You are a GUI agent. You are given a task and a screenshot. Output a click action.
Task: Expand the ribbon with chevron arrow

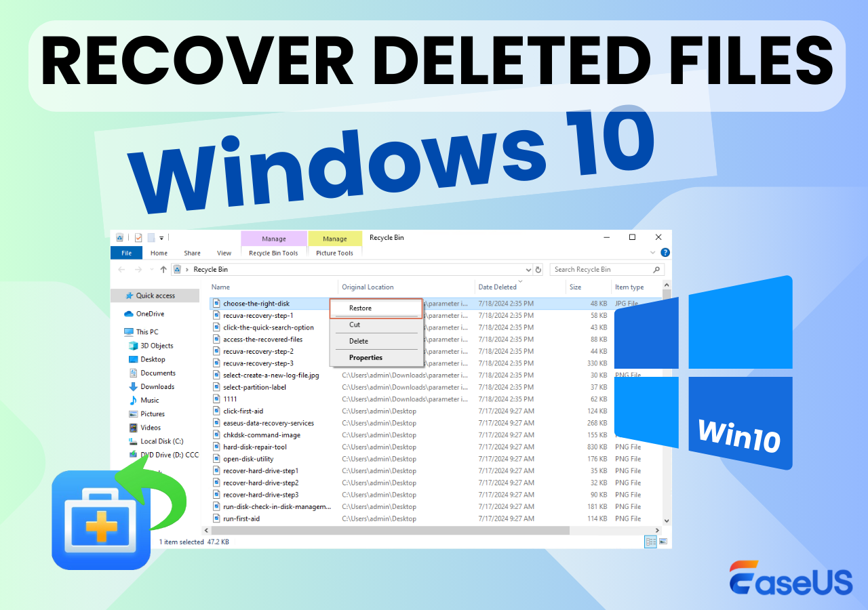pyautogui.click(x=653, y=253)
